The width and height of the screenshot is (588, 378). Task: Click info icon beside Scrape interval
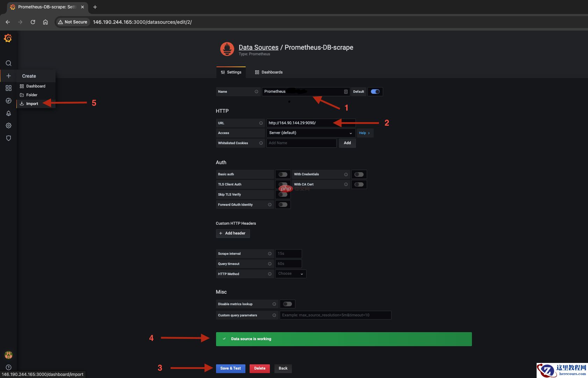pos(270,254)
